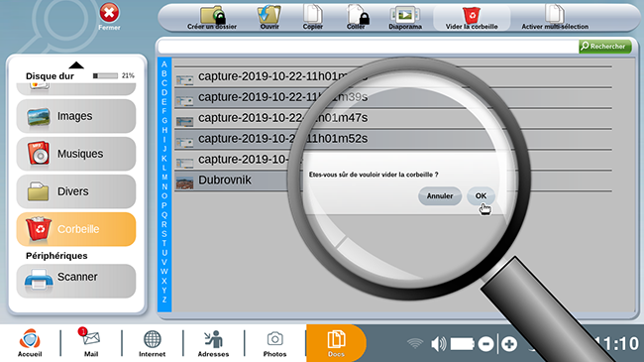Go to Accueil home

pos(30,343)
